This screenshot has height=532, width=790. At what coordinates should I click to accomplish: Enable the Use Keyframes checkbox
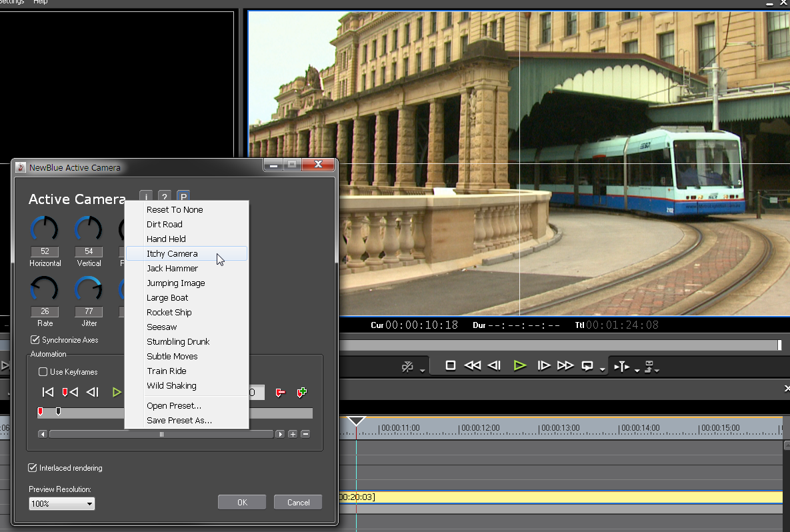[43, 372]
